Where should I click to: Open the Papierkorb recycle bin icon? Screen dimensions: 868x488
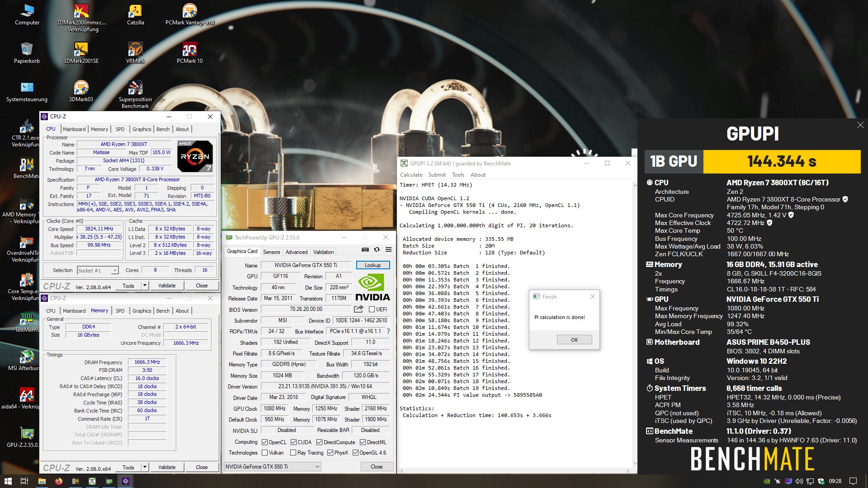(x=27, y=53)
